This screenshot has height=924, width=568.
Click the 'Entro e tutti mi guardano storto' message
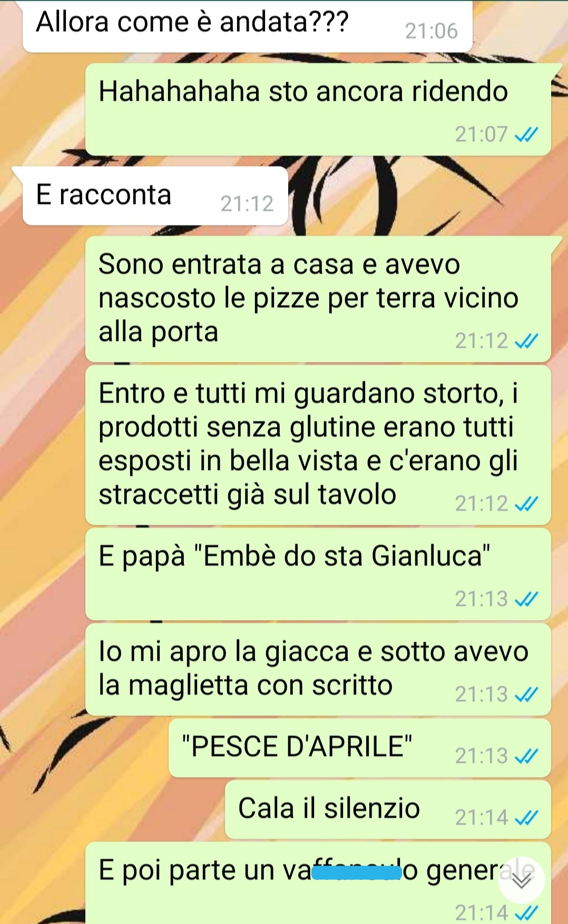(318, 445)
